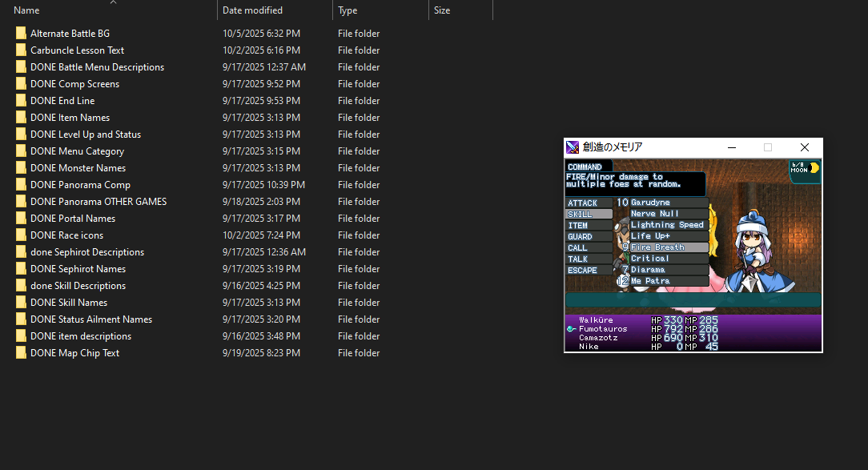Click the DONE Race icons folder icon
This screenshot has width=868, height=470.
click(21, 235)
